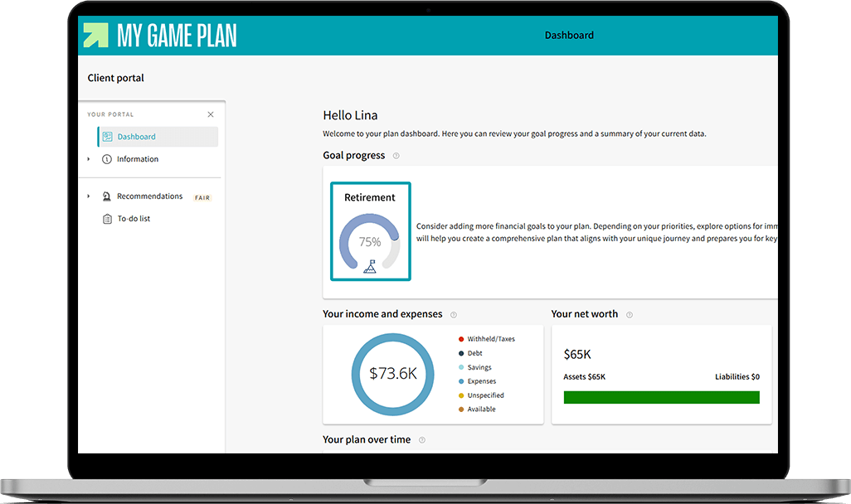851x504 pixels.
Task: Click help icon beside Your income and expenses
Action: (x=454, y=315)
